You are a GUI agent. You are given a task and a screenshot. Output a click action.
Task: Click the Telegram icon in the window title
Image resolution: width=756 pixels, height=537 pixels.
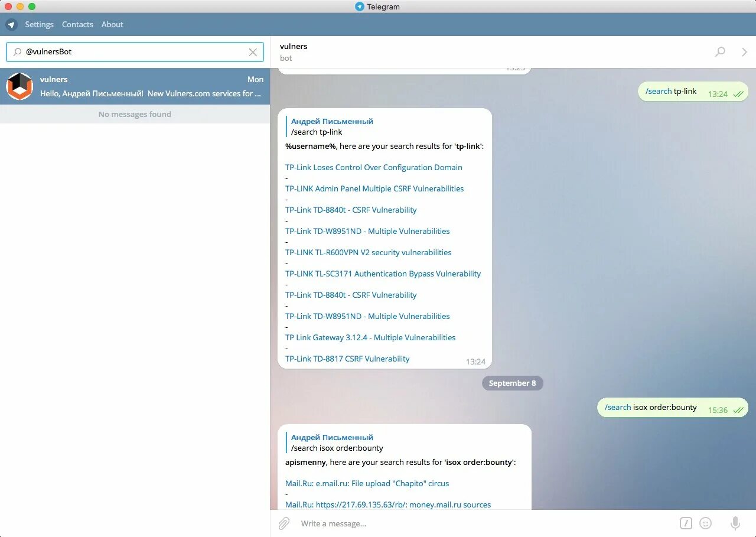tap(360, 6)
